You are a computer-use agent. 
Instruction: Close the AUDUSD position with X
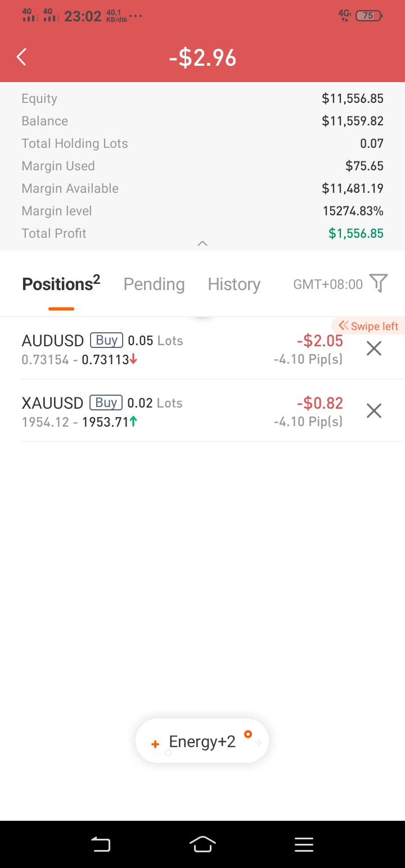(374, 349)
